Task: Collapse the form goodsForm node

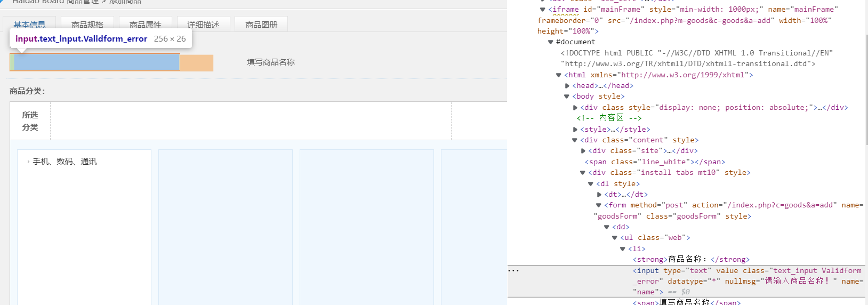Action: (599, 205)
